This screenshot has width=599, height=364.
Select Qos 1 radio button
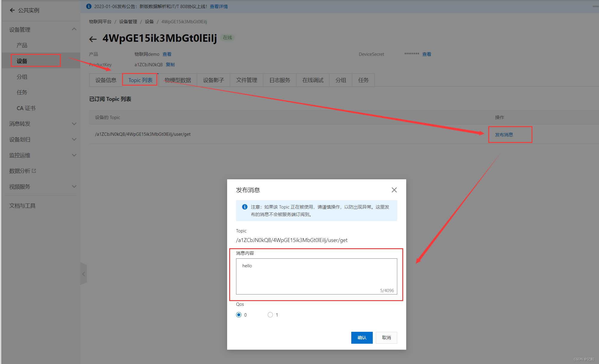[270, 315]
